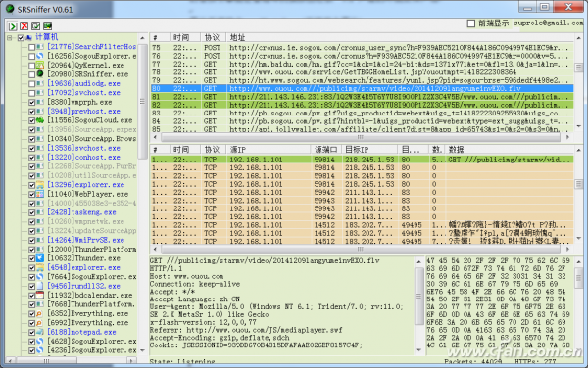The image size is (588, 368).
Task: Click the 数据 column header
Action: [510, 149]
